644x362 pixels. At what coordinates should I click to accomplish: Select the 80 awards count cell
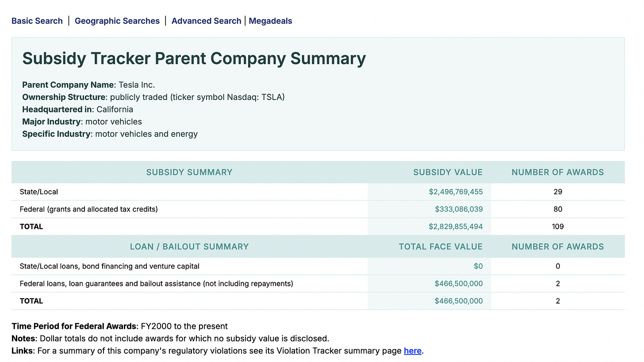coord(558,209)
